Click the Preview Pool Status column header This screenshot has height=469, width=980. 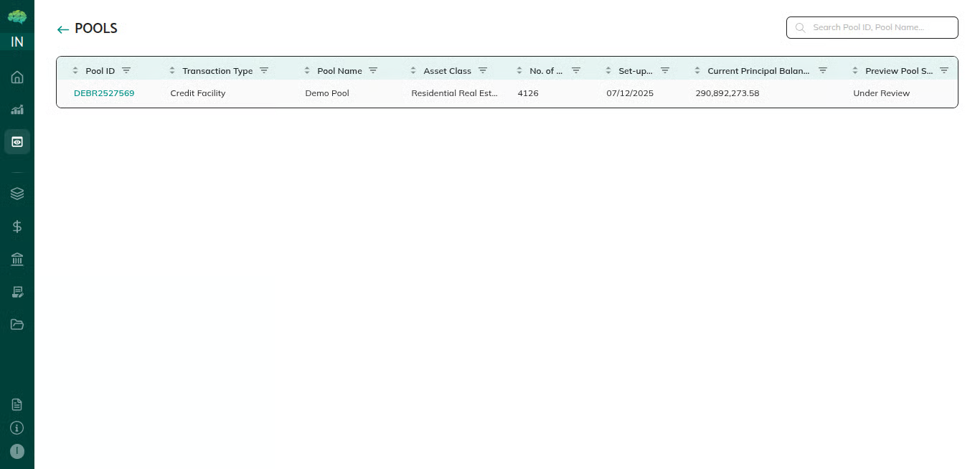(898, 71)
